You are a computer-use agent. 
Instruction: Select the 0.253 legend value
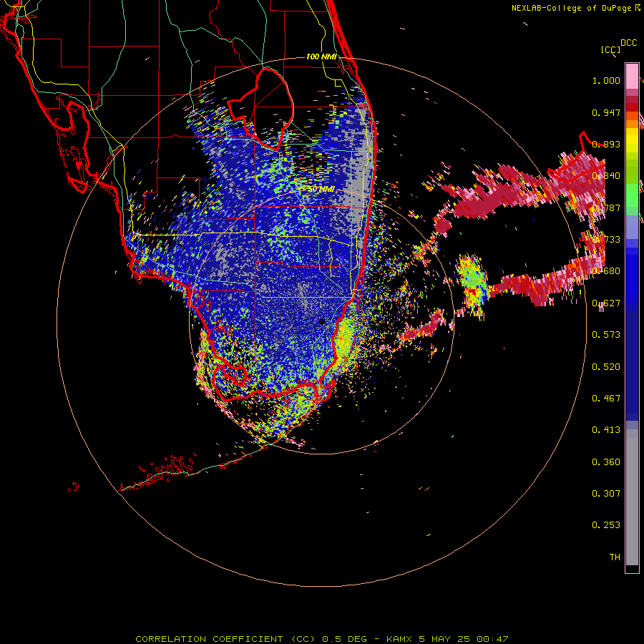click(606, 525)
